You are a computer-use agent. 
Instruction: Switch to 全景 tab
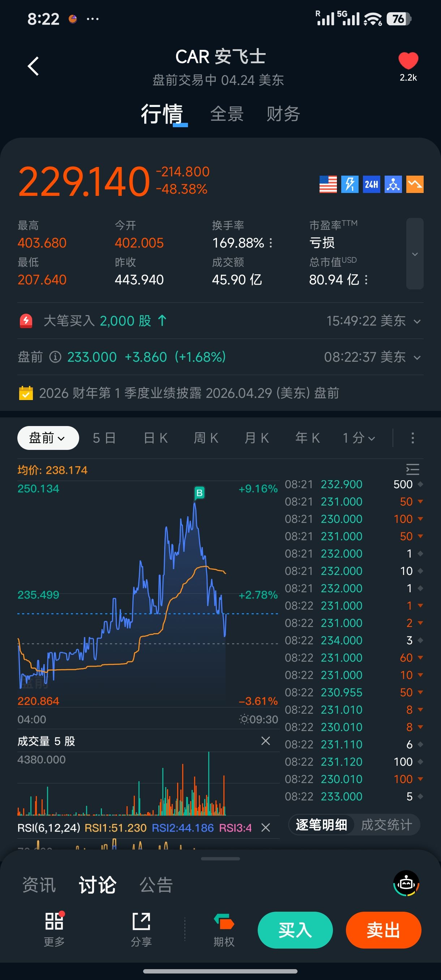point(227,114)
